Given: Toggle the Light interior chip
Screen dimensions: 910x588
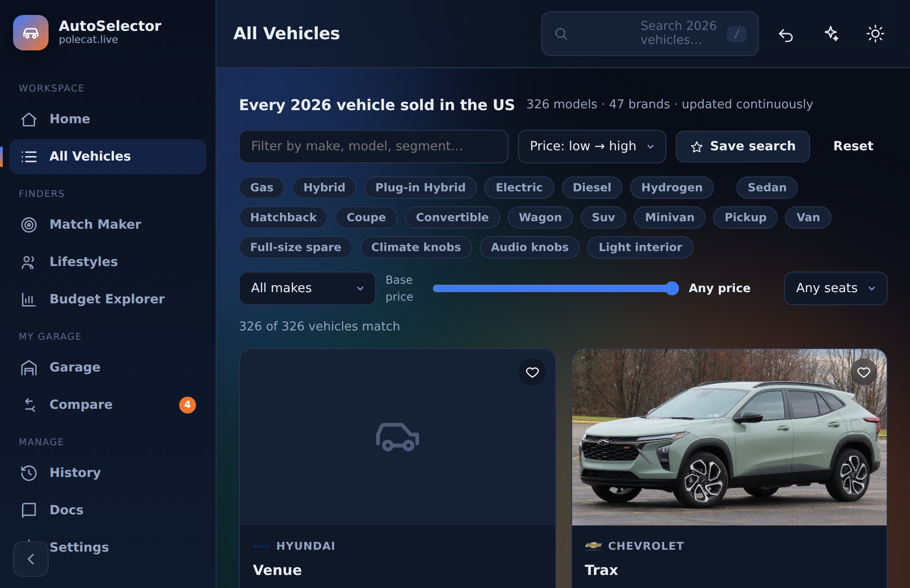Looking at the screenshot, I should point(640,247).
